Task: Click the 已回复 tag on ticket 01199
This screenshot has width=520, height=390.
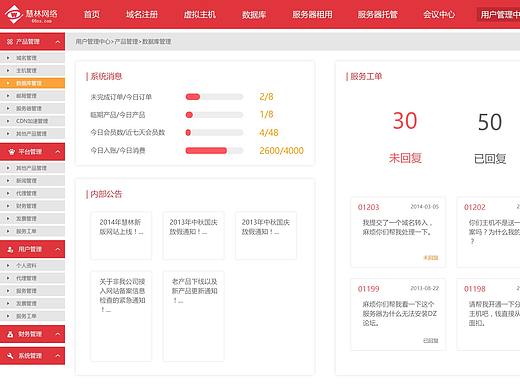Action: (x=431, y=341)
